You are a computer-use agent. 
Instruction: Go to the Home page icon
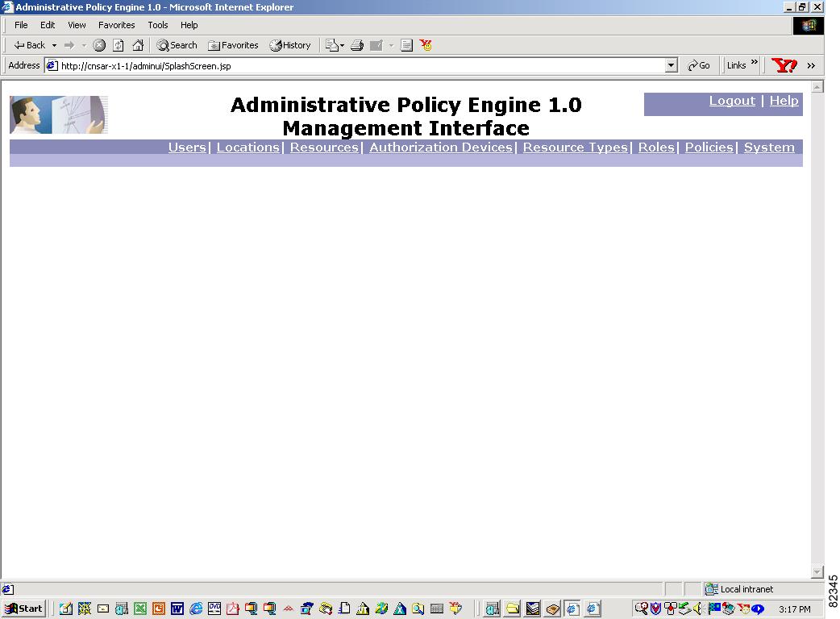138,45
